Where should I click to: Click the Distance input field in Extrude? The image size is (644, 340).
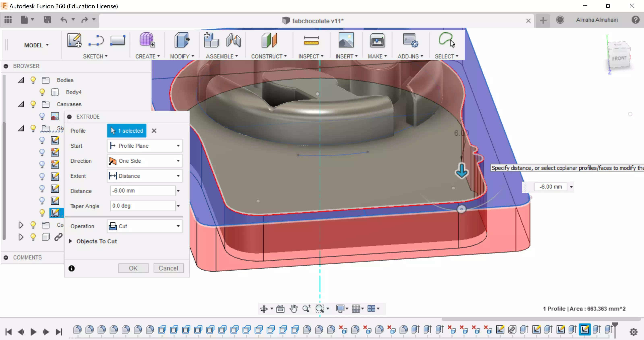pos(143,191)
